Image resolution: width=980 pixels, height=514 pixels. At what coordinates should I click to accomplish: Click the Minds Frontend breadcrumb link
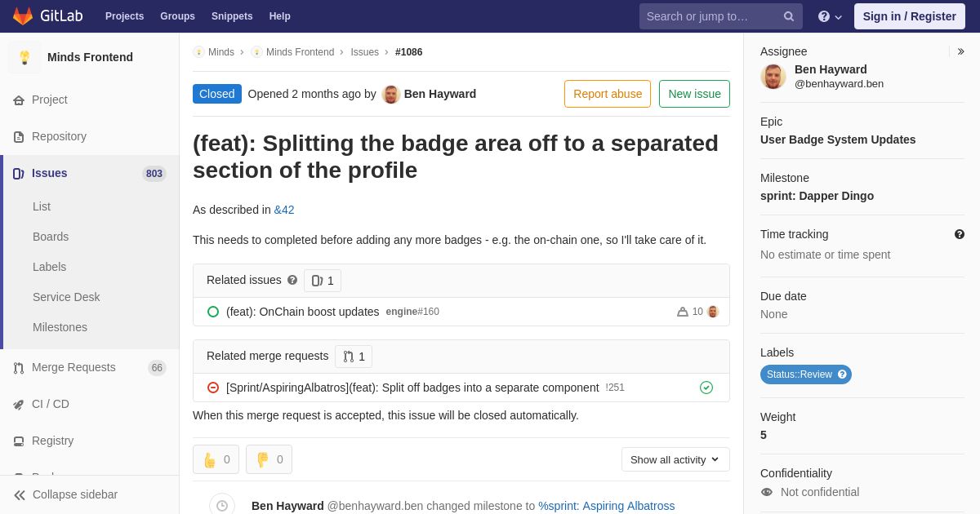pos(300,52)
